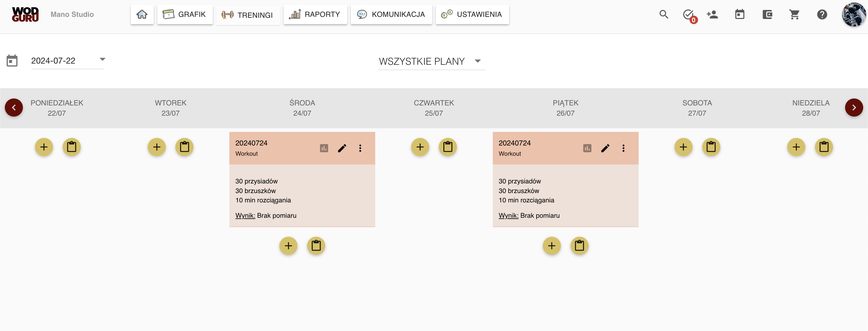Open the shopping cart icon
The image size is (868, 331).
coord(794,14)
